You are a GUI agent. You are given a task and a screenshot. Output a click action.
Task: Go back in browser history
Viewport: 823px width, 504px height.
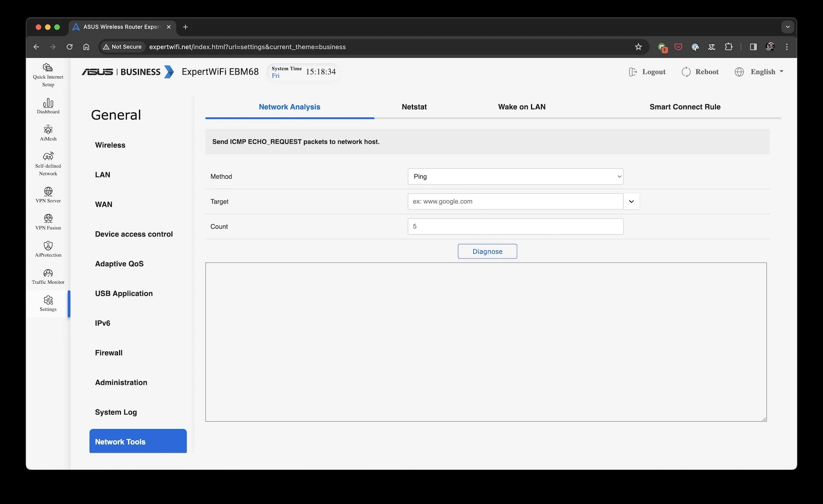pyautogui.click(x=36, y=47)
